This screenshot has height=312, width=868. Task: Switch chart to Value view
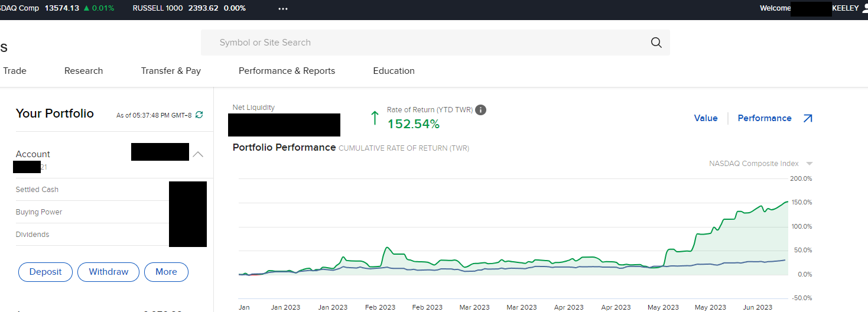coord(706,118)
